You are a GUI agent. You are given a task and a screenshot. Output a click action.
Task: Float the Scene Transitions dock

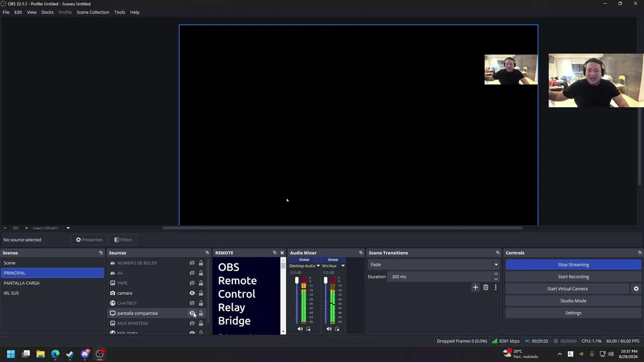pyautogui.click(x=498, y=253)
